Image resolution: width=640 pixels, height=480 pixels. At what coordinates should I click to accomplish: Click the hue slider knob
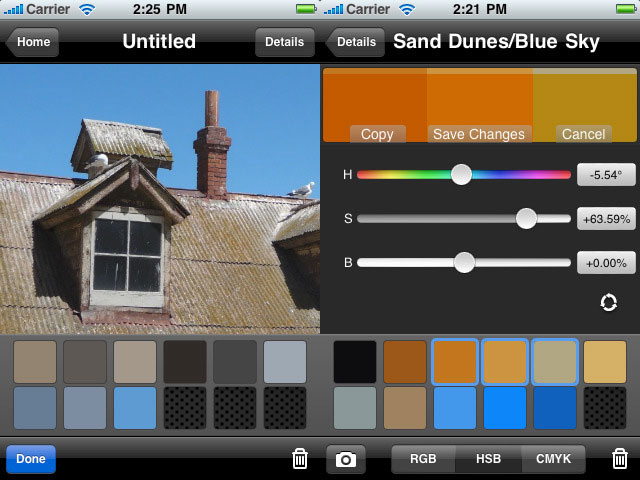(x=461, y=175)
